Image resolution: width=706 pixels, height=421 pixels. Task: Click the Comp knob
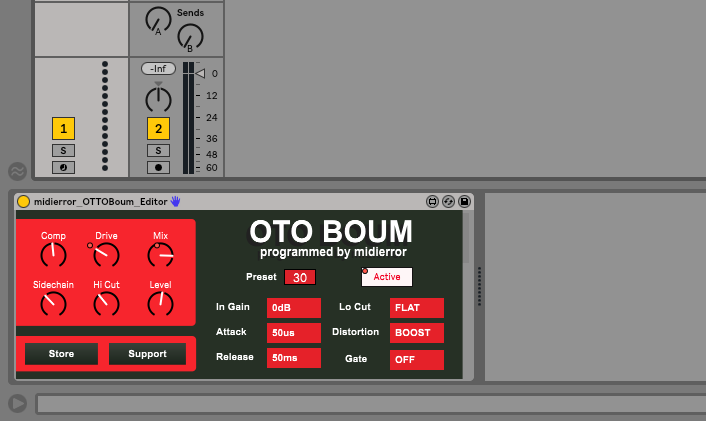coord(53,256)
